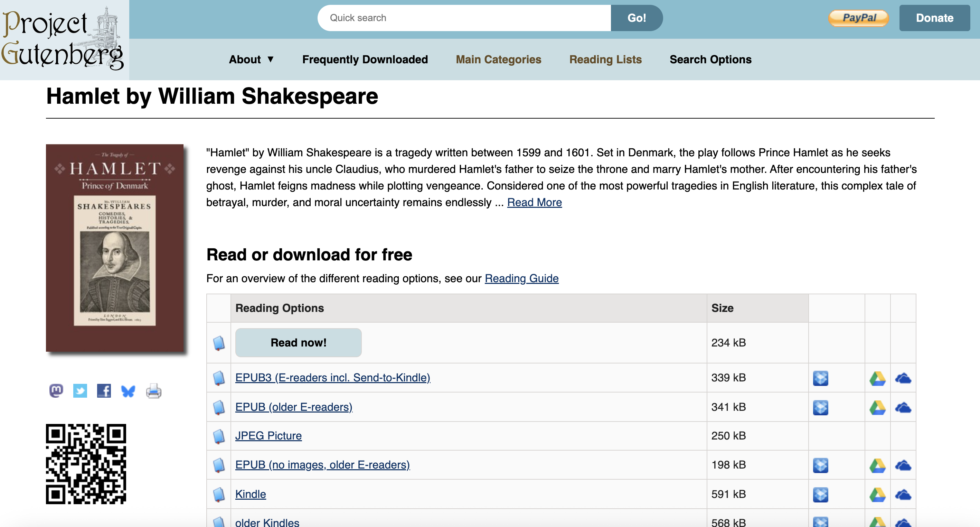The width and height of the screenshot is (980, 527).
Task: Share on Bluesky butterfly icon
Action: [x=128, y=391]
